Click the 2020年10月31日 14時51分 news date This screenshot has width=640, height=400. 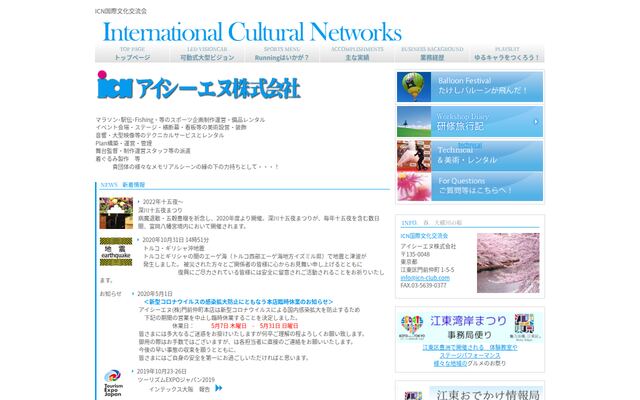pyautogui.click(x=176, y=240)
